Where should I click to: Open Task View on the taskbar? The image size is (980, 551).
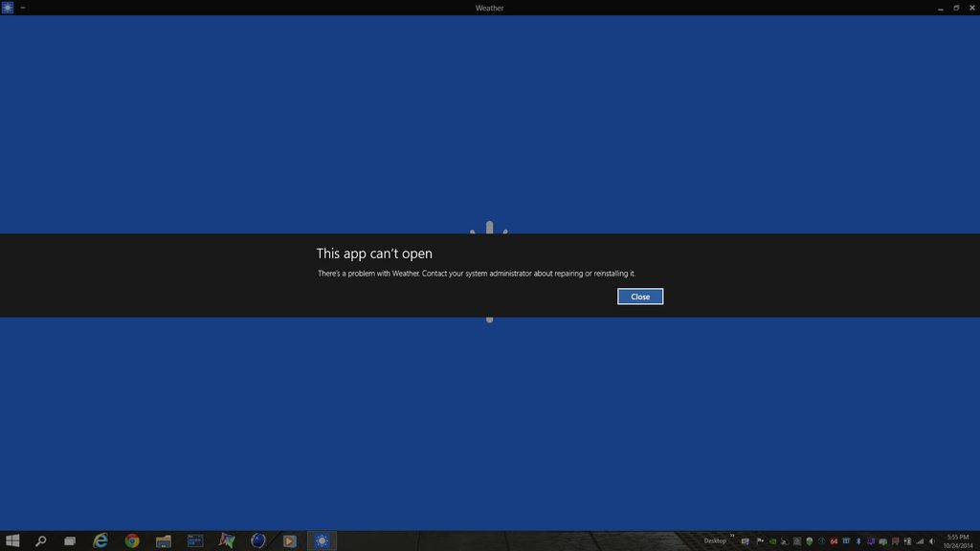(x=69, y=540)
